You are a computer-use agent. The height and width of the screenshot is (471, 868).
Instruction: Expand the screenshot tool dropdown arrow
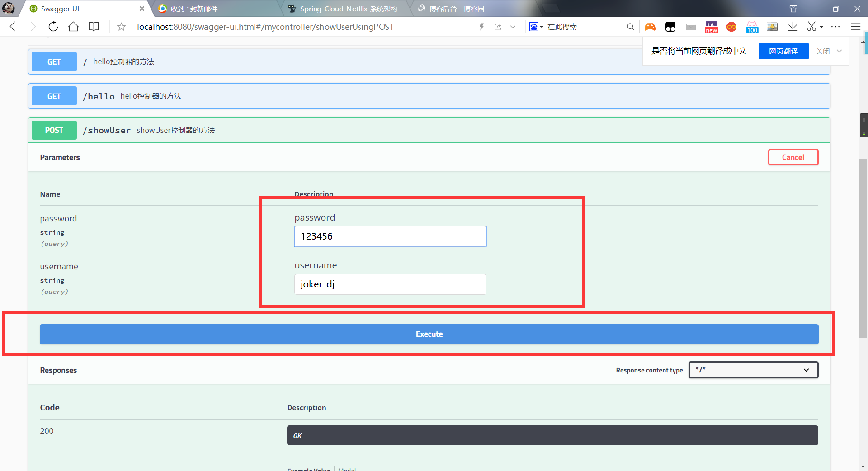(821, 27)
